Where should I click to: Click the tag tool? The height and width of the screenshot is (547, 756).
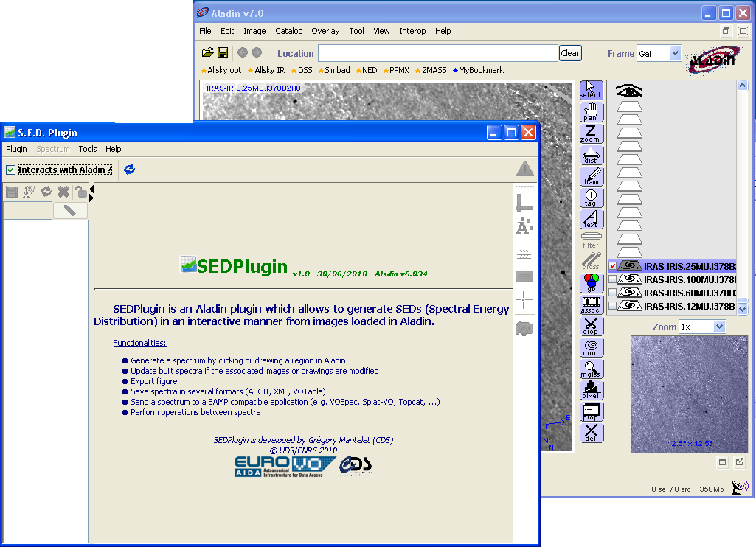[x=591, y=198]
